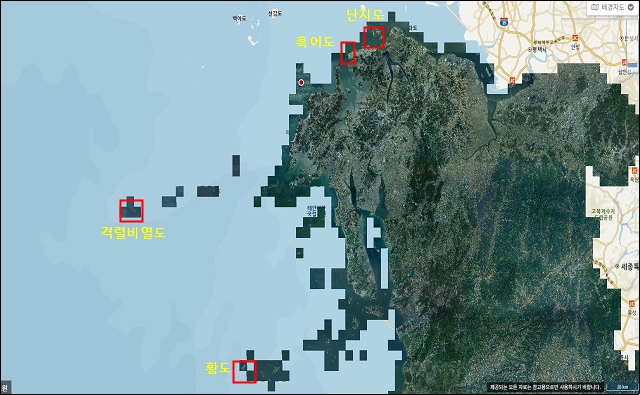Click the black reference notice at bottom
640x395 pixels.
click(546, 387)
